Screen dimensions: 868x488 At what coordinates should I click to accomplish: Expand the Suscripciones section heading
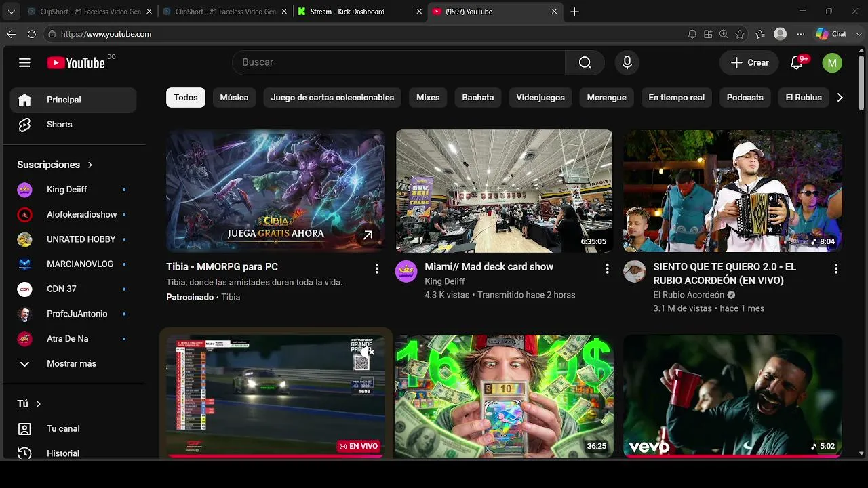click(55, 165)
